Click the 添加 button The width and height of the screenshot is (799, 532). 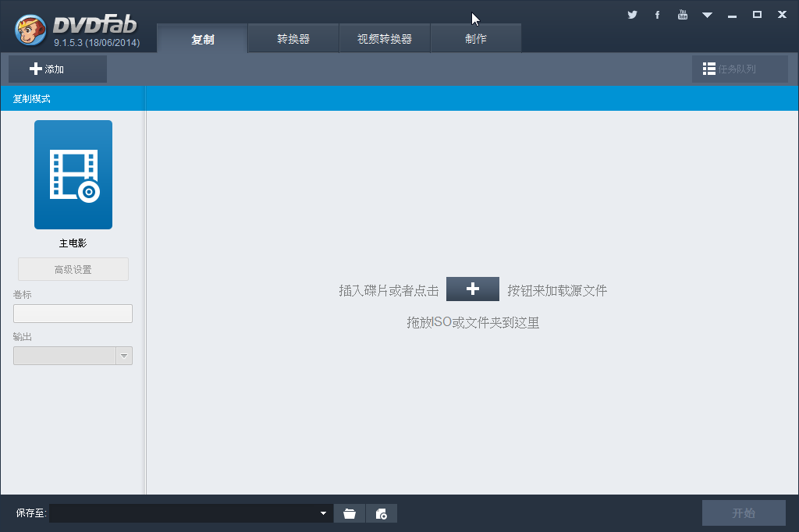[x=58, y=69]
